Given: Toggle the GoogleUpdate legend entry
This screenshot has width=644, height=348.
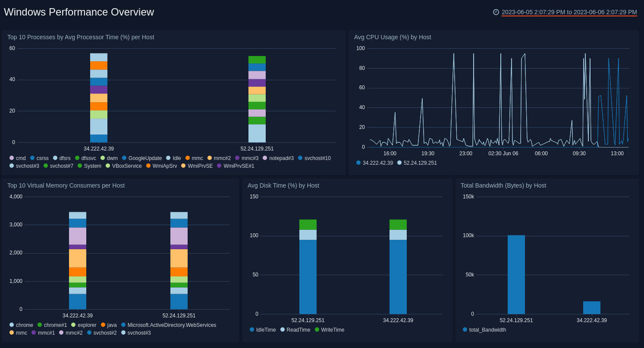Looking at the screenshot, I should pyautogui.click(x=142, y=158).
